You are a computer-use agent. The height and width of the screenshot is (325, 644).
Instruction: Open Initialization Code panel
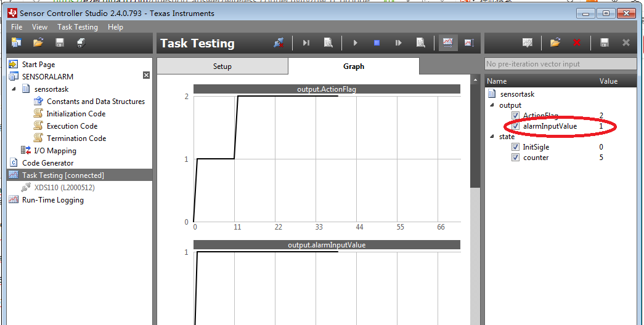pos(76,114)
